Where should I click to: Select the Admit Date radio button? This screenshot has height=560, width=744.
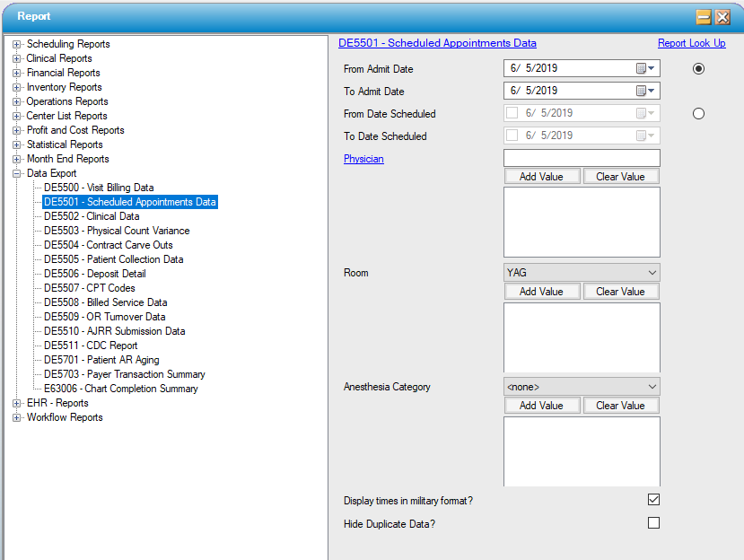[x=698, y=68]
